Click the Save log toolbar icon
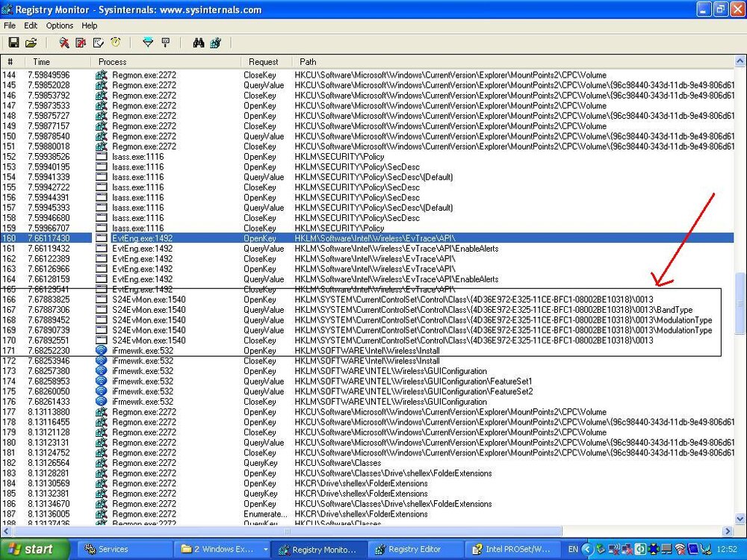This screenshot has height=560, width=747. (x=13, y=43)
